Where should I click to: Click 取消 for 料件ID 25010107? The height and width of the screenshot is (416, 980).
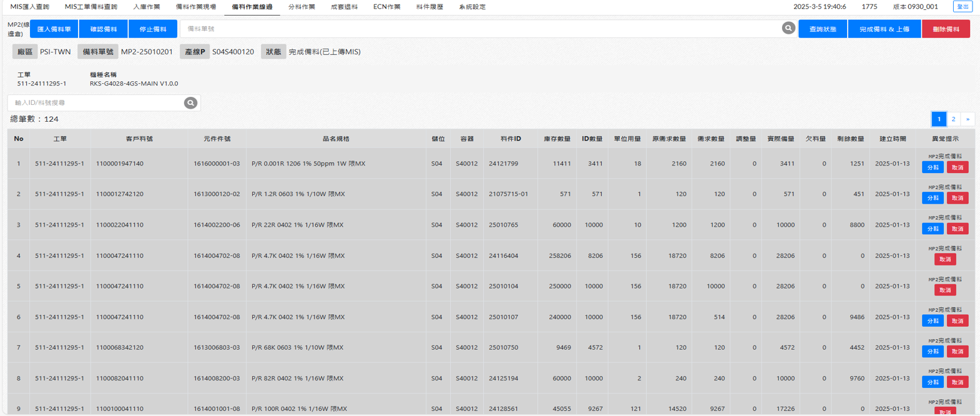point(958,320)
